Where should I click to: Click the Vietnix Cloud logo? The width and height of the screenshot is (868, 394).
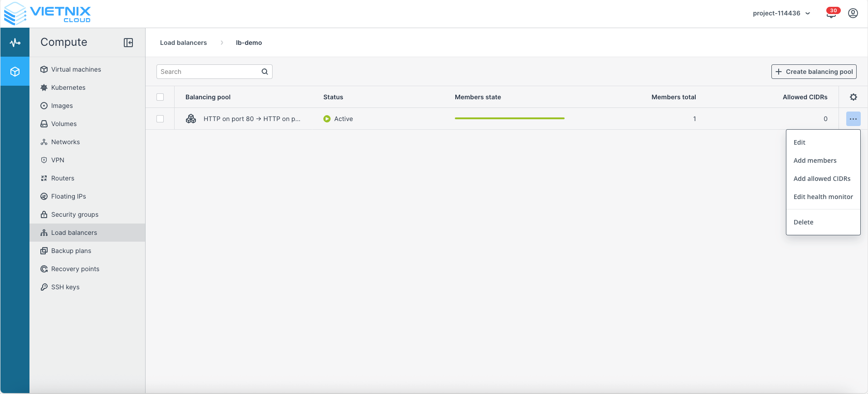(48, 14)
